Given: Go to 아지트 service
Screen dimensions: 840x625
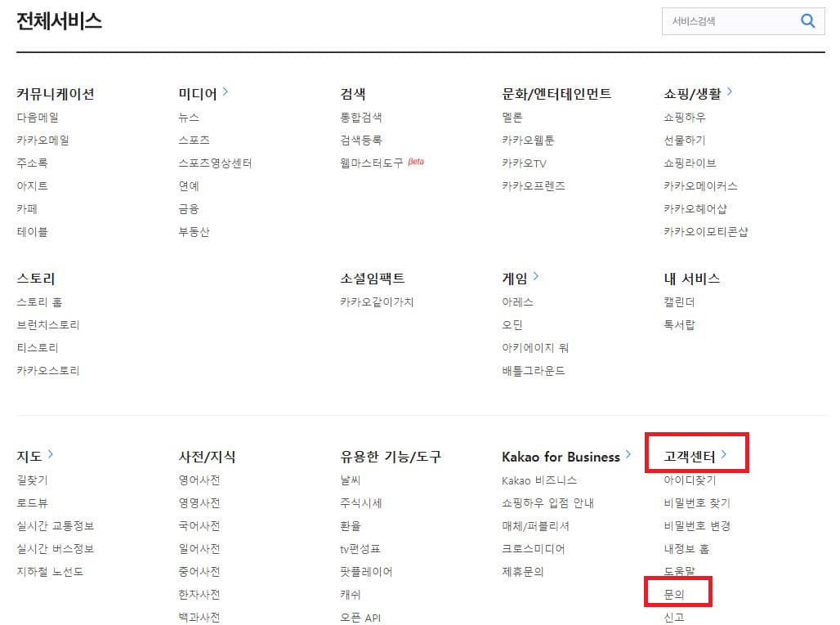Looking at the screenshot, I should pos(32,185).
